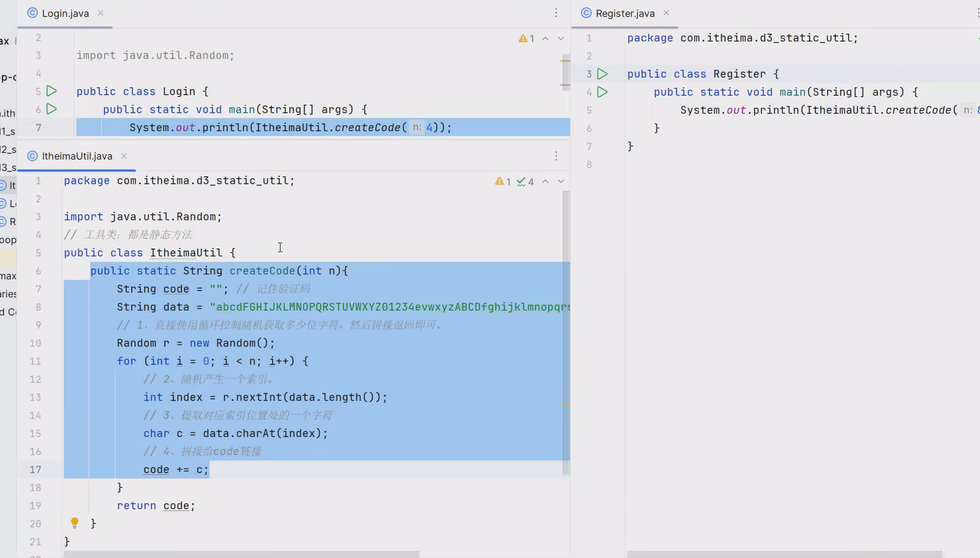Screen dimensions: 980x558
Task: Open tab options menu for Login.java pane
Action: click(556, 13)
